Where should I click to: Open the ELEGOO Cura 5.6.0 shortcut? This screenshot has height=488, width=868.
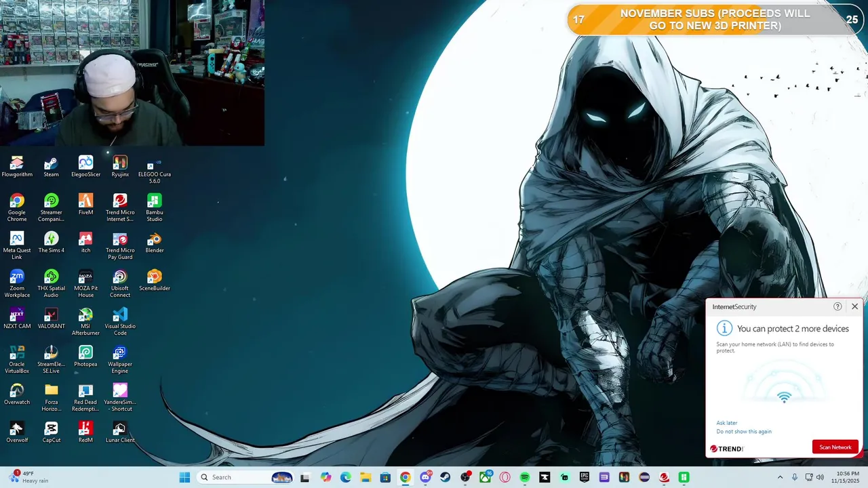click(155, 170)
